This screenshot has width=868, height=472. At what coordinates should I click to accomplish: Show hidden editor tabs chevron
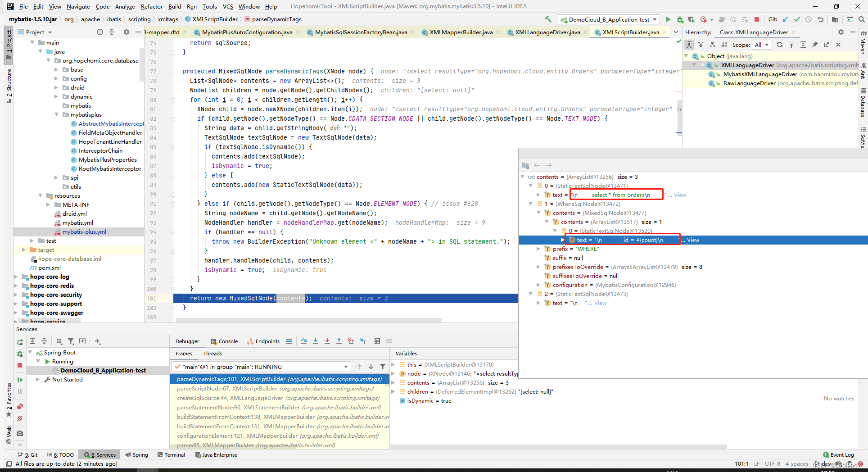coord(675,32)
